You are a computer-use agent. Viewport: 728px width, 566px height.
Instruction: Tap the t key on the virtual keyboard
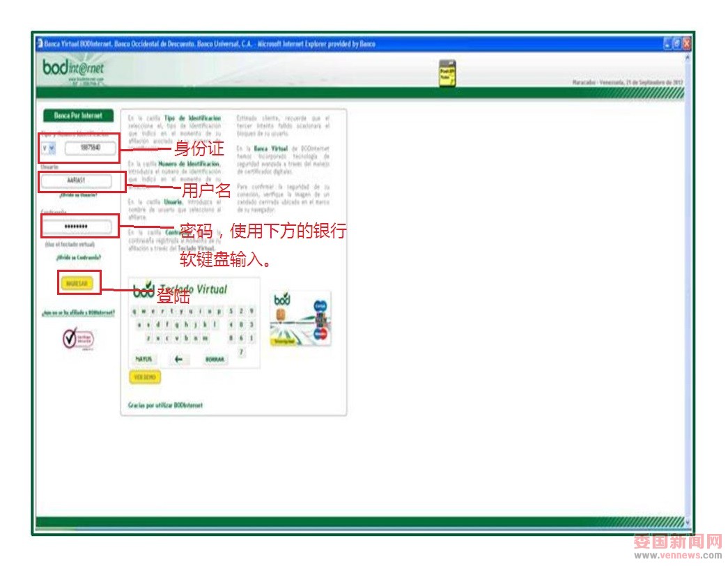tap(172, 312)
